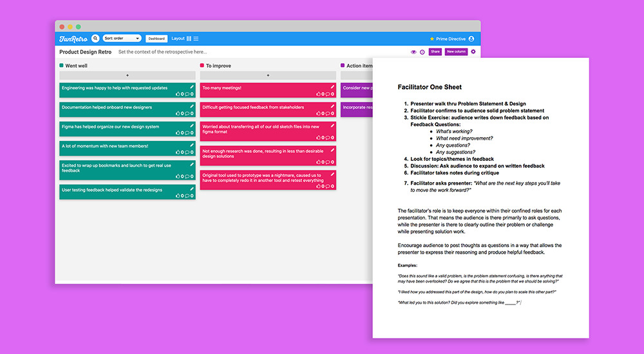This screenshot has width=644, height=354.
Task: Open the user account avatar icon
Action: (471, 39)
